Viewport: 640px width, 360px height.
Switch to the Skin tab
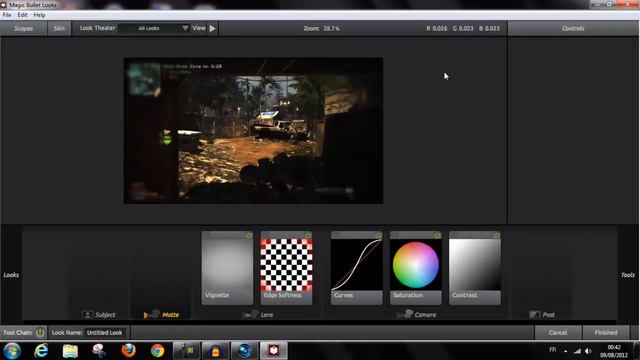59,29
